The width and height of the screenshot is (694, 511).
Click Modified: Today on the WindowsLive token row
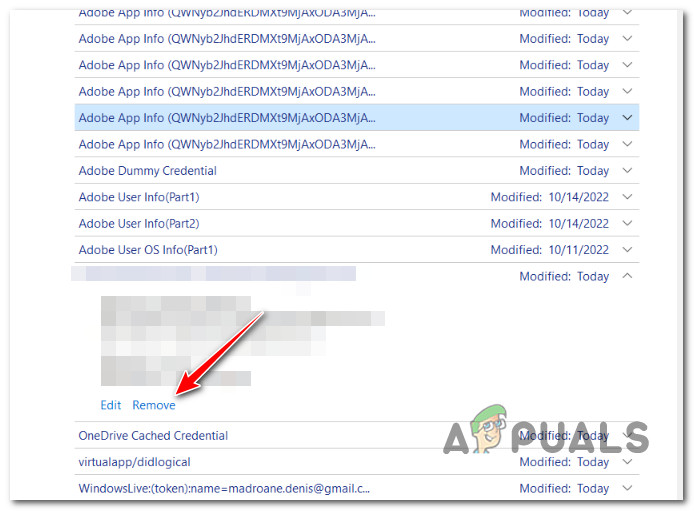564,488
